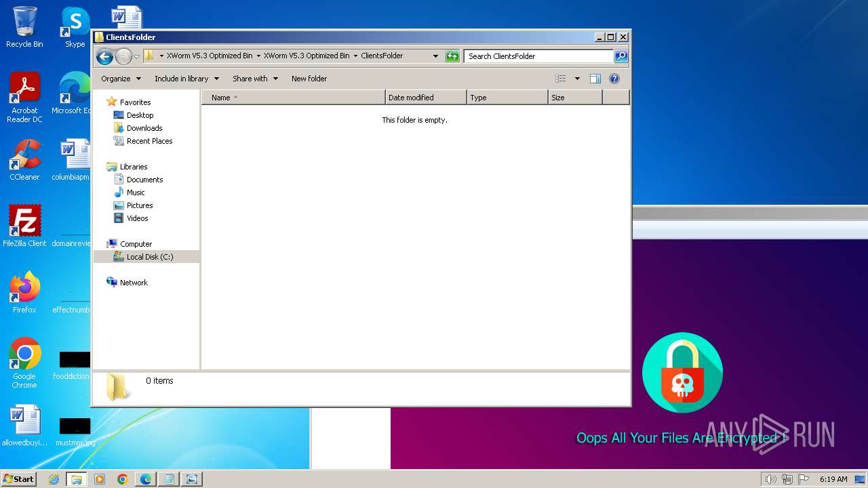Launch FileZilla Client shortcut
868x488 pixels.
(24, 226)
